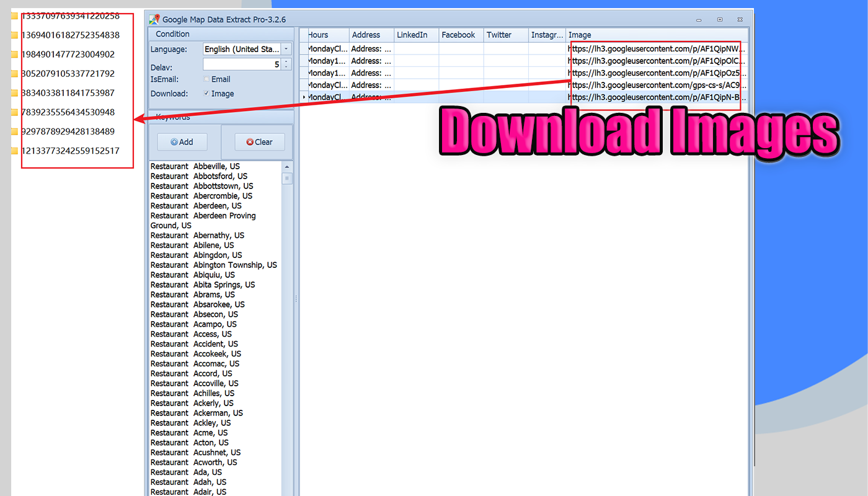Select image URL ending AF1QipNW...
Viewport: 868px width, 496px height.
click(657, 48)
